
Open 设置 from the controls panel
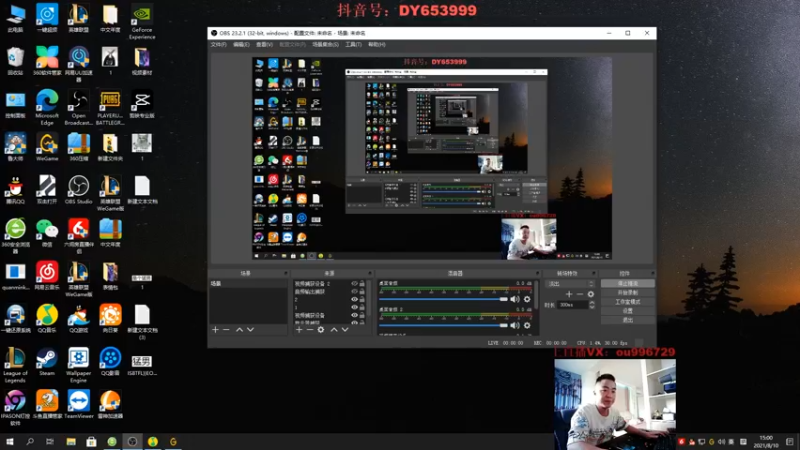click(628, 311)
